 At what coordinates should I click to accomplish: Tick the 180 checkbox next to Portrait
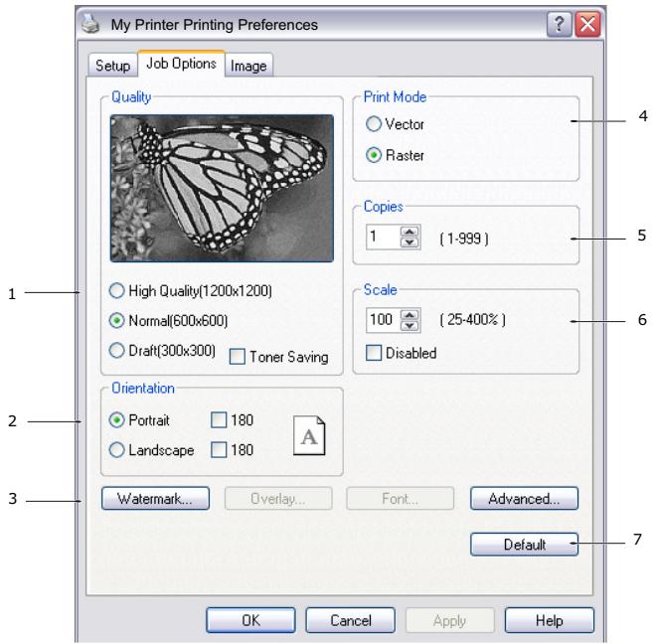(219, 420)
